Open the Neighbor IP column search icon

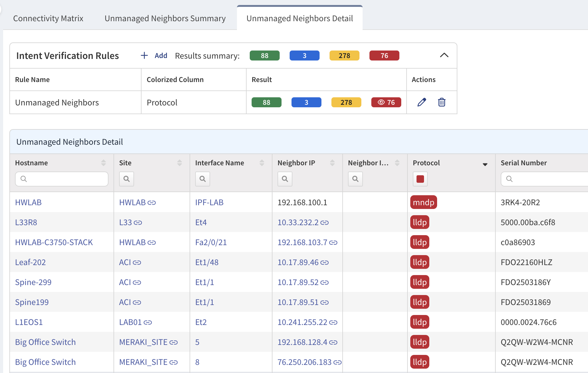point(285,179)
